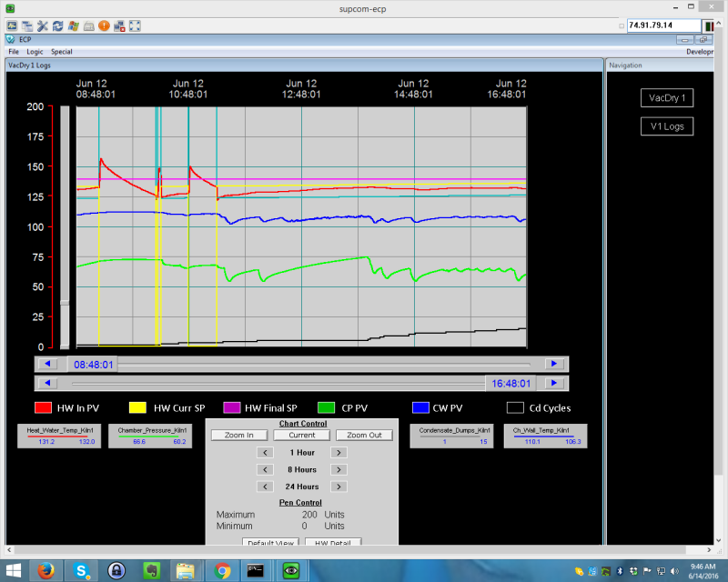Click the Current button
The height and width of the screenshot is (582, 728).
point(302,435)
